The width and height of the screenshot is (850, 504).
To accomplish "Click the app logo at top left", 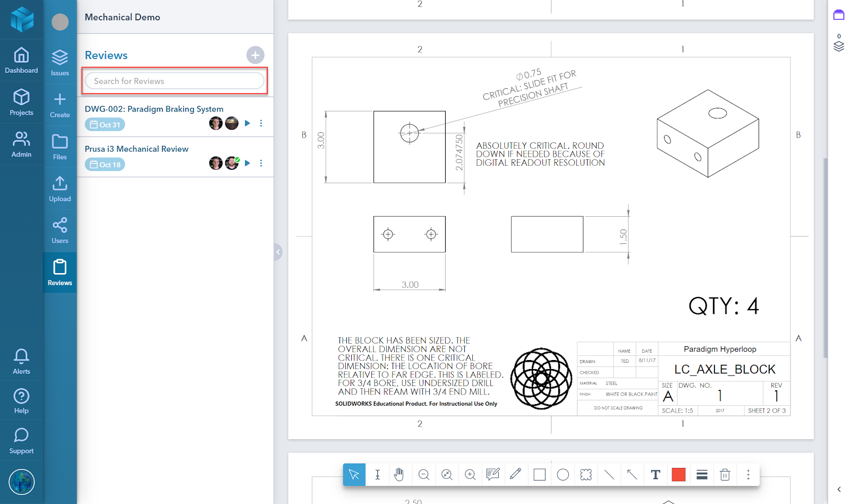I will (22, 19).
